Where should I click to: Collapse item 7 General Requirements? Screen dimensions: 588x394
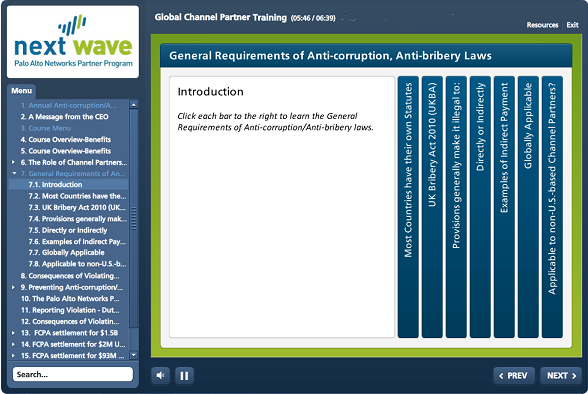[14, 174]
